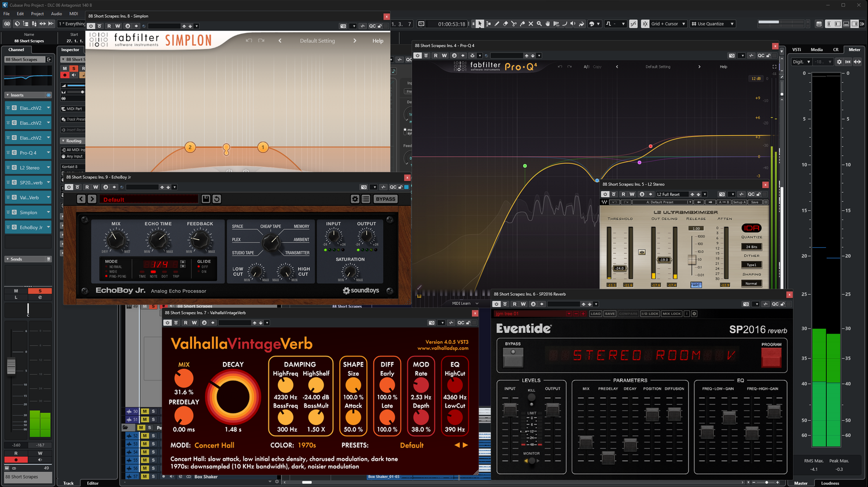Enable Write automation in ValhallaVintageVerb window
The height and width of the screenshot is (487, 868).
click(194, 323)
